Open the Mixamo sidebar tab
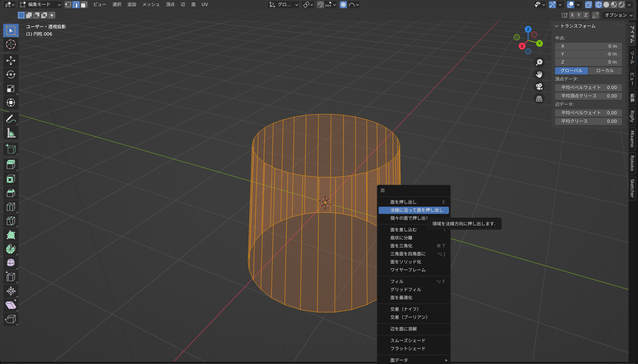The width and height of the screenshot is (638, 364). [632, 139]
